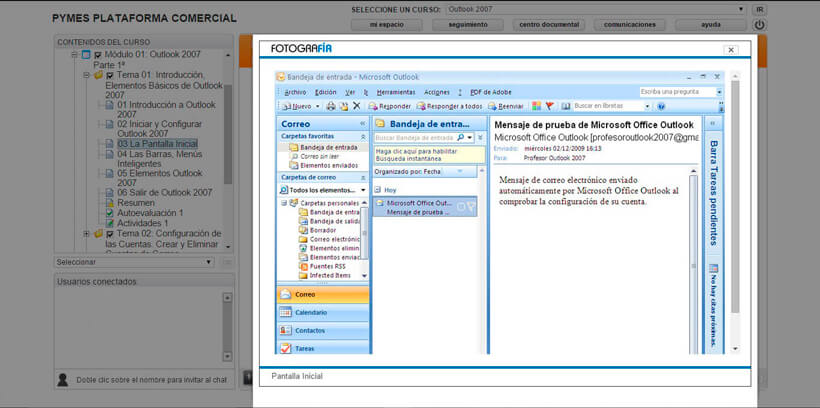820x408 pixels.
Task: Click the ayuda button
Action: [x=711, y=25]
